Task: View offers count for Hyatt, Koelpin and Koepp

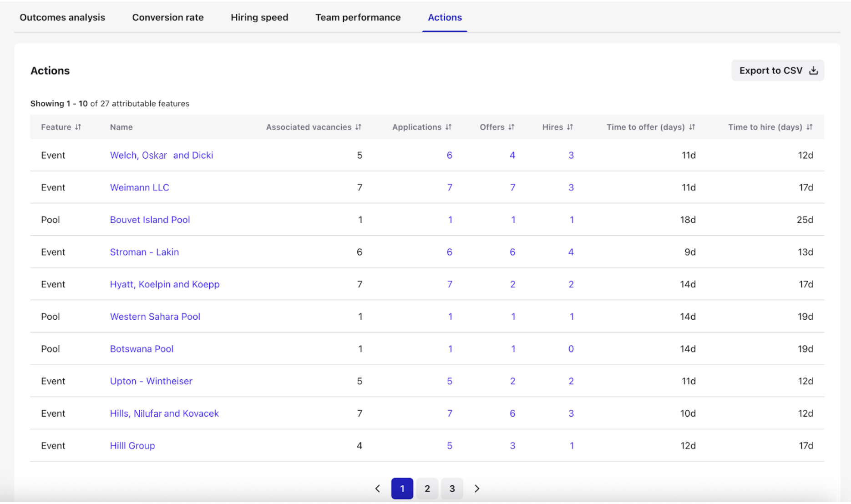Action: 512,284
